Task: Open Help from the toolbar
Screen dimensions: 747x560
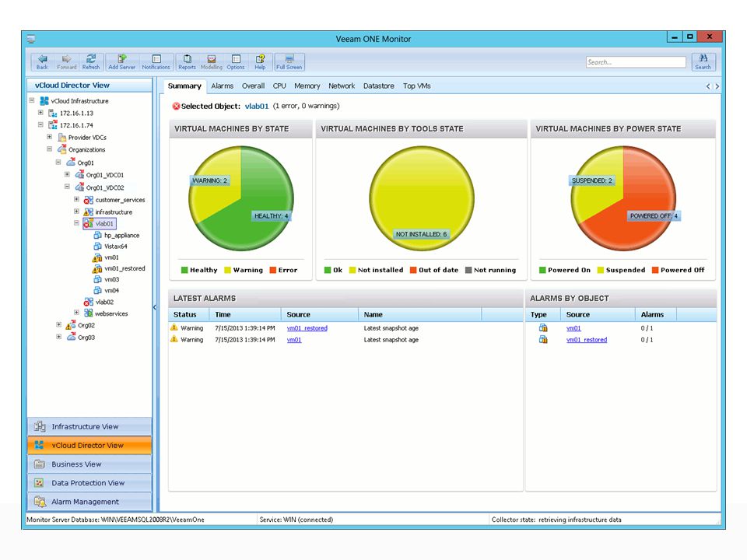Action: coord(260,61)
